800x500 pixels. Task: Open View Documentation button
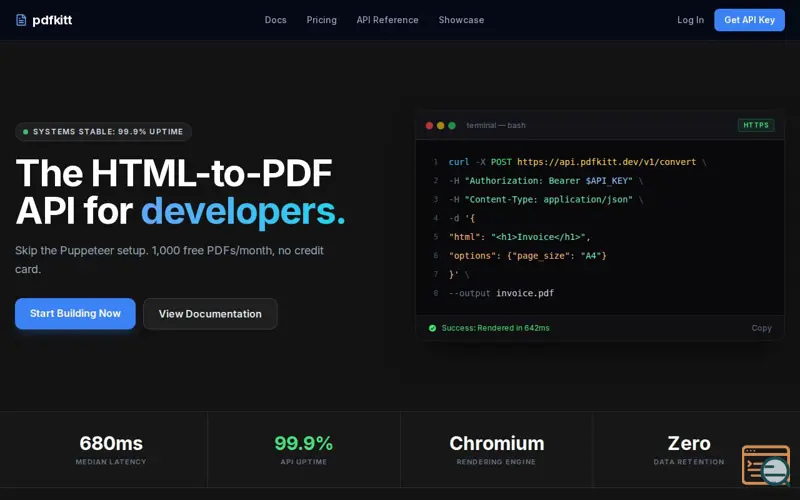coord(210,314)
